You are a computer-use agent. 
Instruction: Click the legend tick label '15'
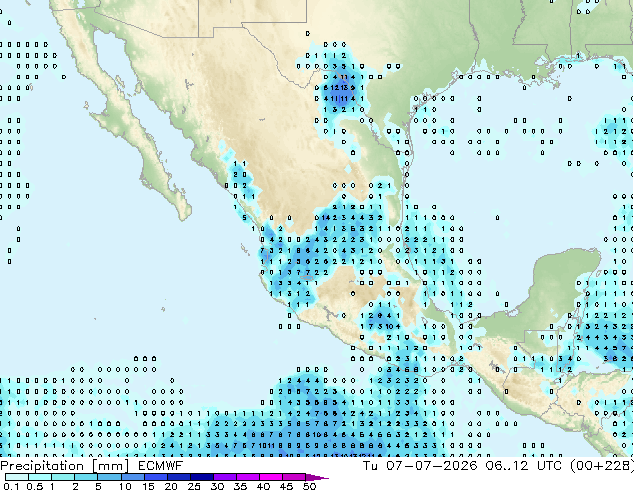tap(148, 486)
